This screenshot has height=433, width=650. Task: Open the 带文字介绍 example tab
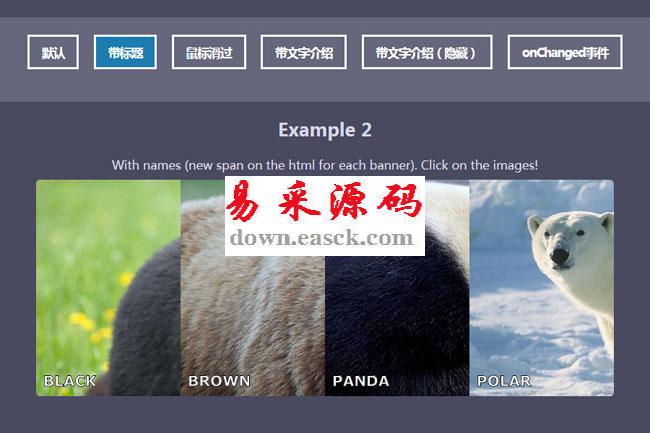[303, 52]
